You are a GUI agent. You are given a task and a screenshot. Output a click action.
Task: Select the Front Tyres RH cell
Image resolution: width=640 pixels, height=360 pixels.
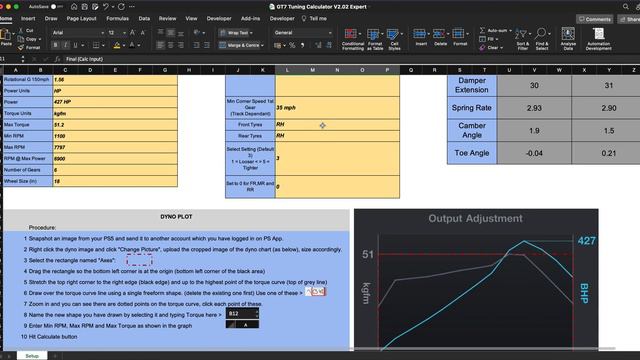pos(337,124)
